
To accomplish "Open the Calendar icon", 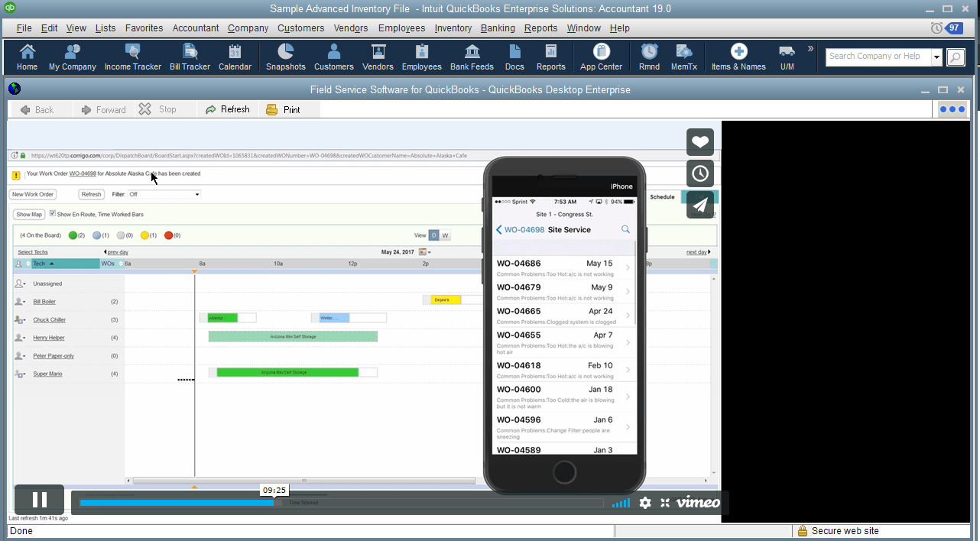I will 235,57.
